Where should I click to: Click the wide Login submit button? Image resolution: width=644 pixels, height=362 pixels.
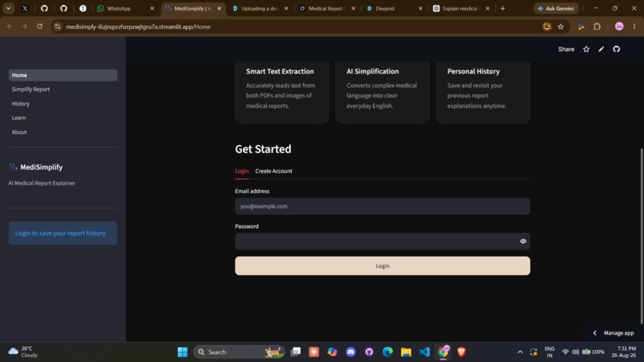coord(383,266)
